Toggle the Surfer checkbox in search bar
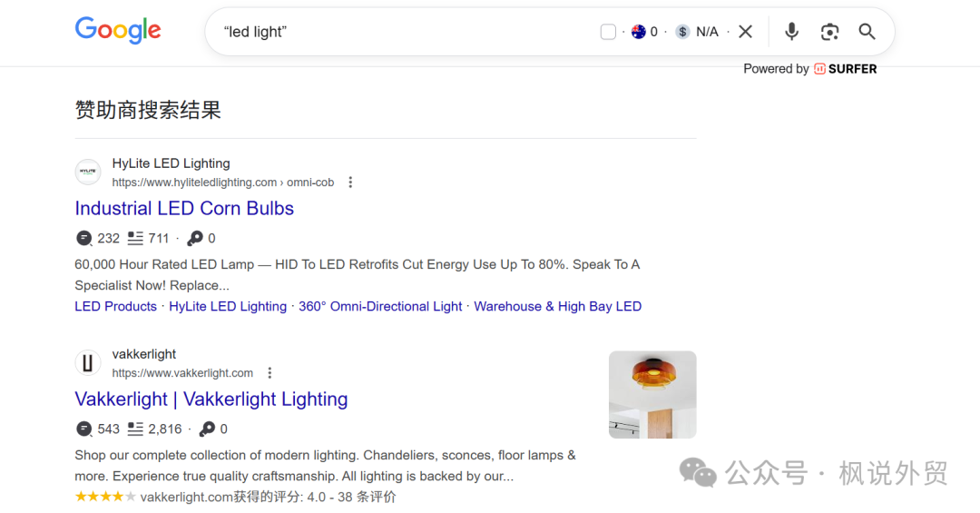The height and width of the screenshot is (513, 980). coord(608,32)
